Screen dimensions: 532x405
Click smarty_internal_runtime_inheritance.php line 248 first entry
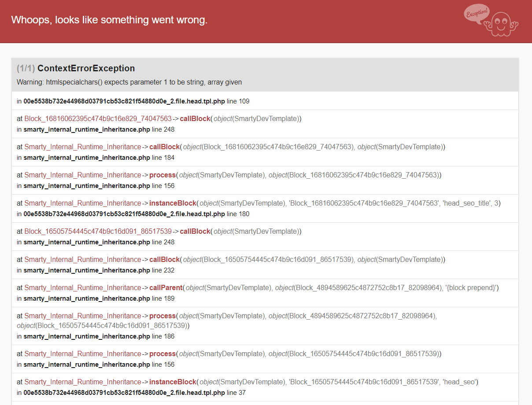99,129
